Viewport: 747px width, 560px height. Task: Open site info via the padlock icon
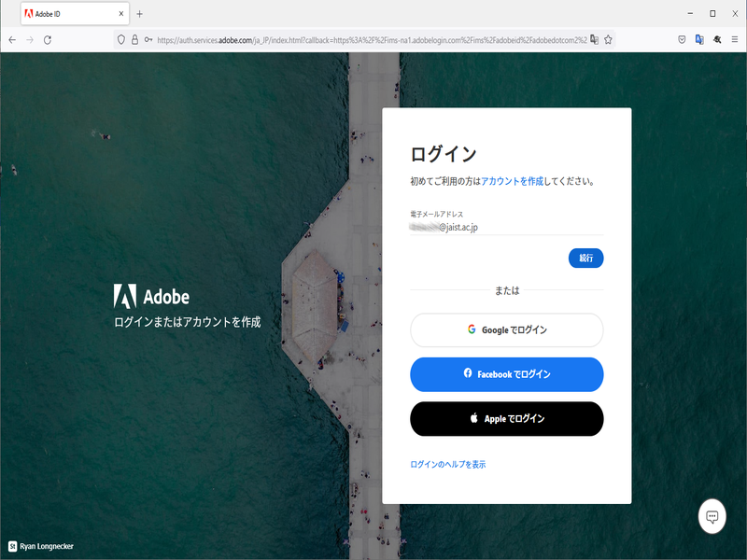point(134,40)
